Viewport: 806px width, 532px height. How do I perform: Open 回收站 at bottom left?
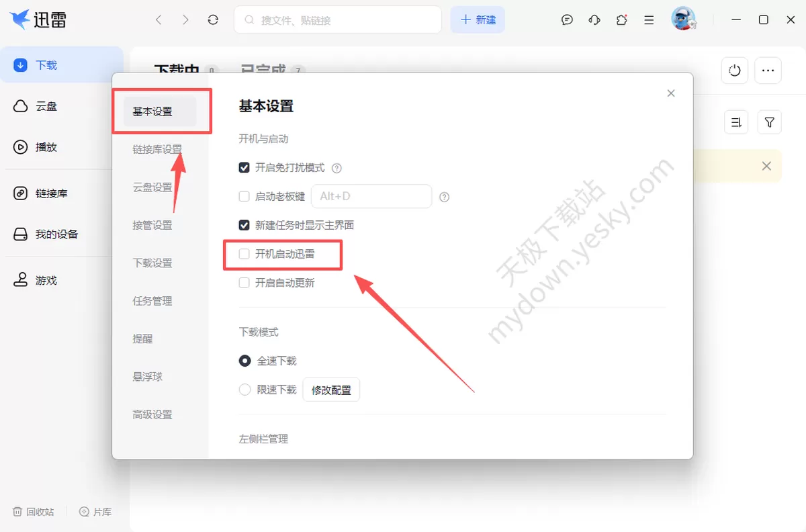coord(34,512)
